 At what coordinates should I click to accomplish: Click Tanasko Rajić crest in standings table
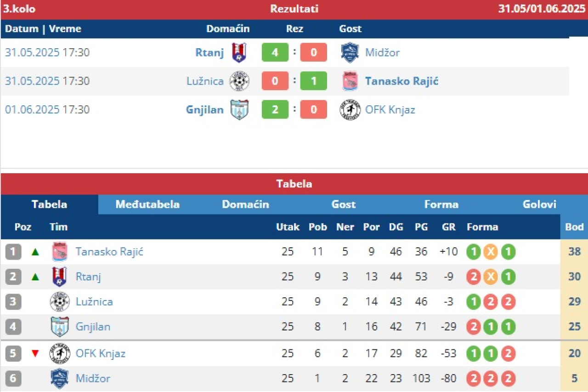pos(60,252)
